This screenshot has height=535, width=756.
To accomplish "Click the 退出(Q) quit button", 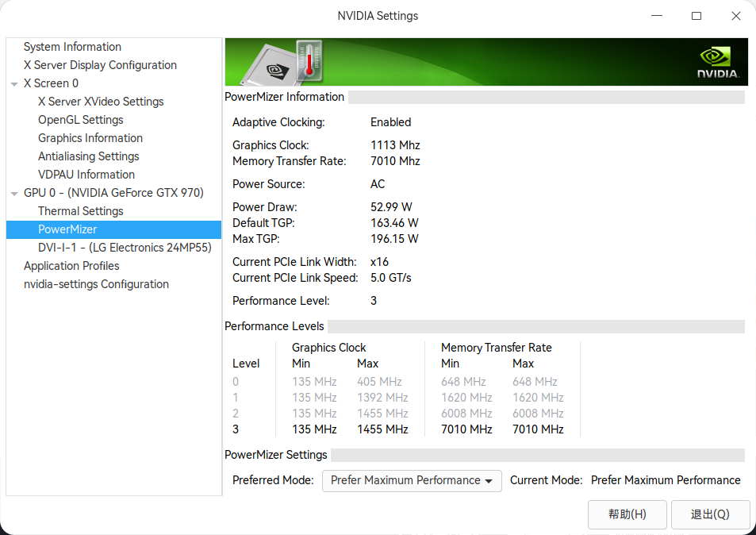I will 710,514.
